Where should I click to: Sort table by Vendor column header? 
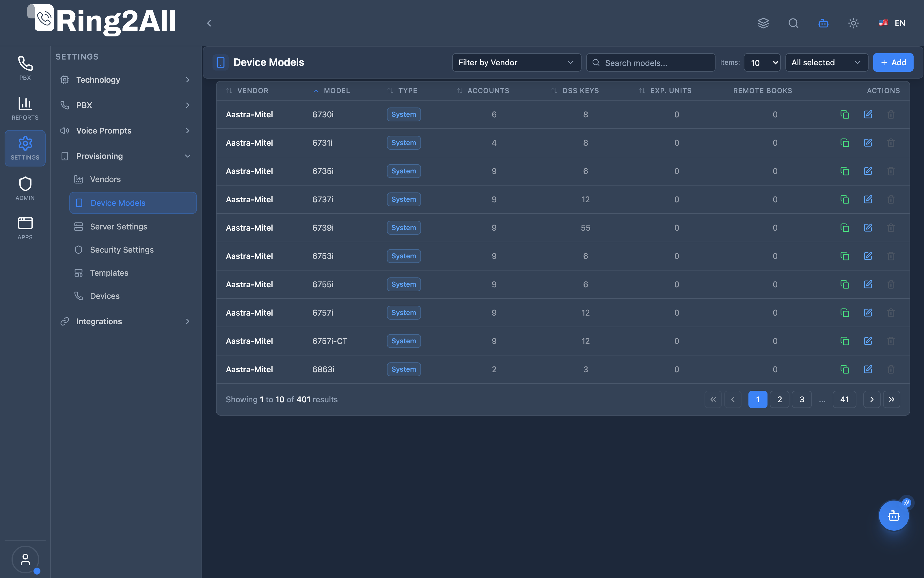tap(247, 90)
